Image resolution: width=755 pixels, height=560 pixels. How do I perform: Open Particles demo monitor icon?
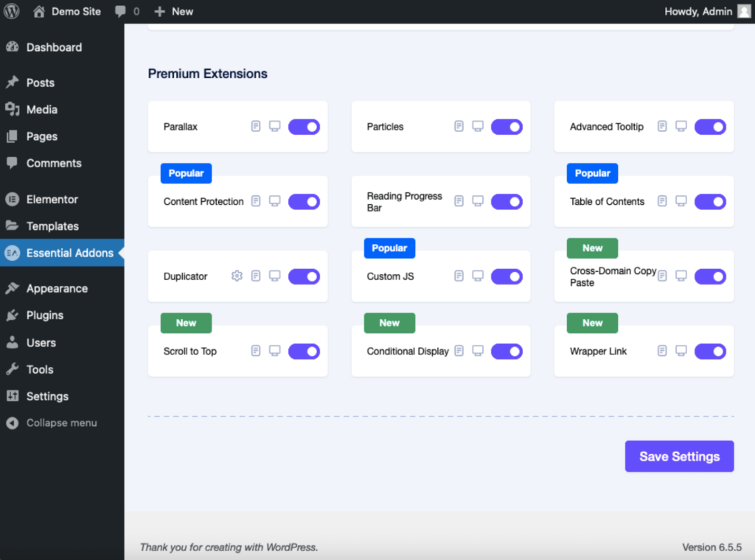point(478,127)
